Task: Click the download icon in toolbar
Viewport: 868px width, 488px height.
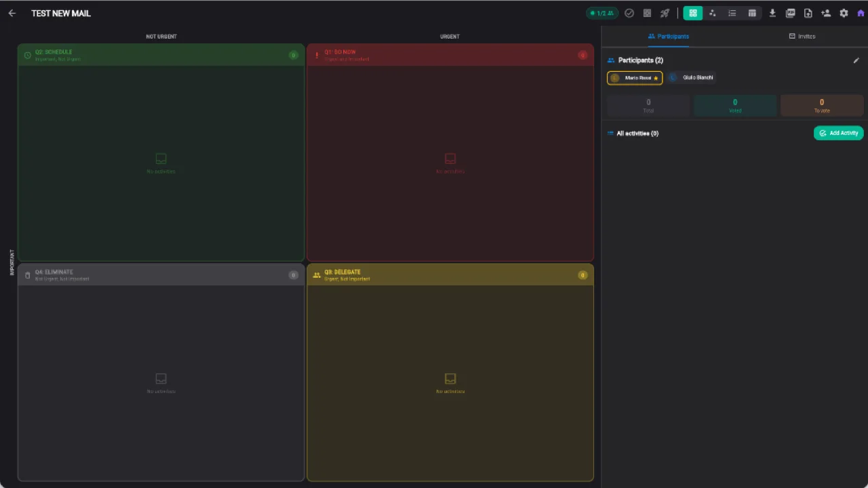Action: pos(772,13)
